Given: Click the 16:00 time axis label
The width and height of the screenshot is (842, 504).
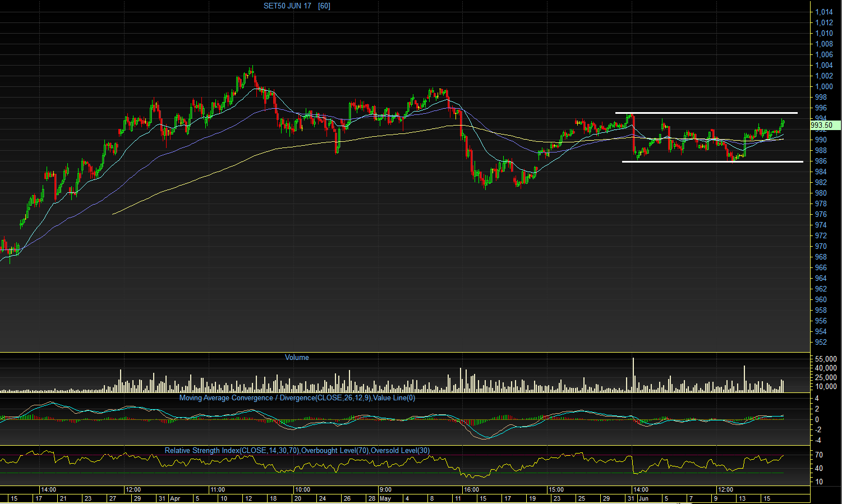Looking at the screenshot, I should point(471,489).
